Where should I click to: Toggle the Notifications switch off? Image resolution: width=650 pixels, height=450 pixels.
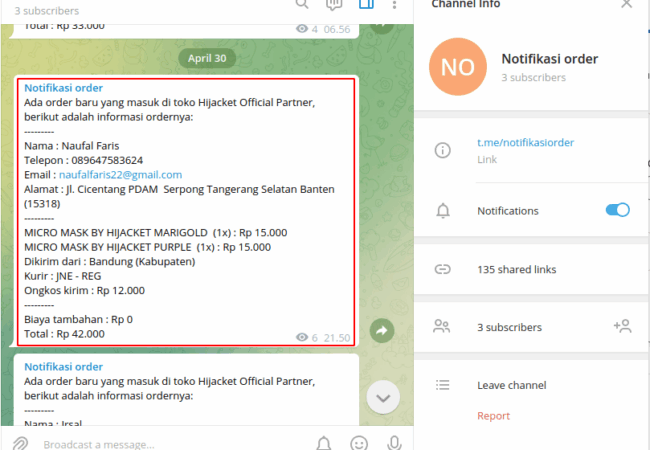[617, 210]
